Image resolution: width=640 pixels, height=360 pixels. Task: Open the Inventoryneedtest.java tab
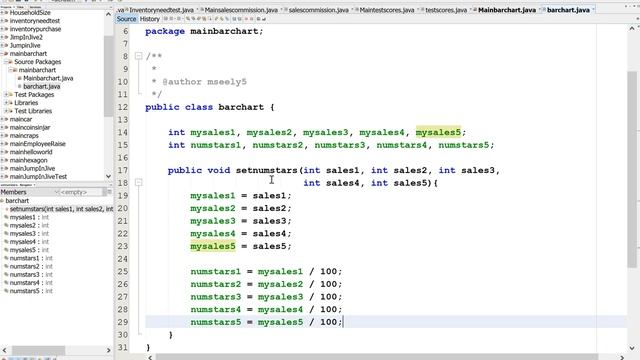(x=161, y=10)
